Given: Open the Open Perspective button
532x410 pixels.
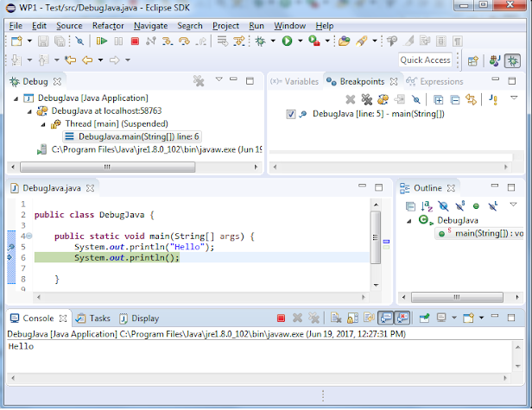Looking at the screenshot, I should pos(473,61).
